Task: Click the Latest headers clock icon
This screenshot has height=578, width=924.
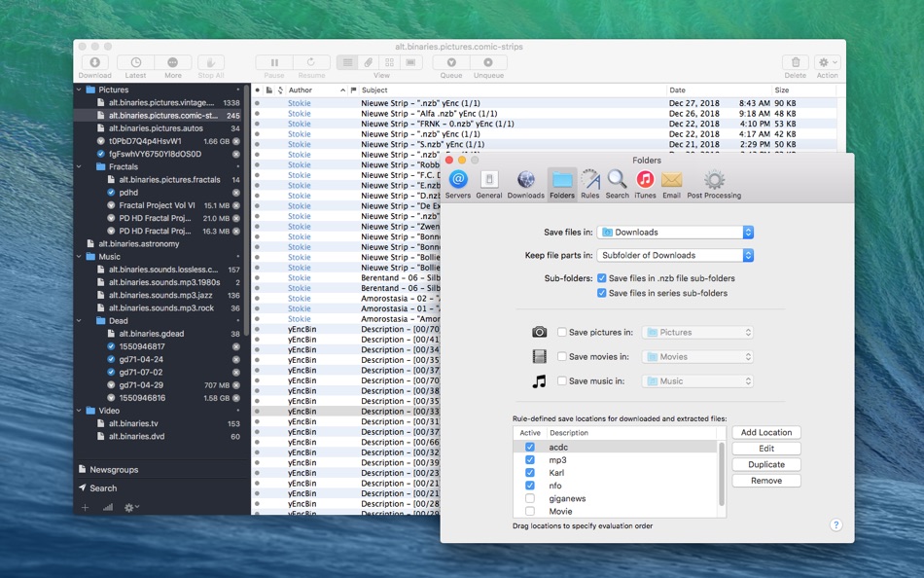Action: (136, 62)
